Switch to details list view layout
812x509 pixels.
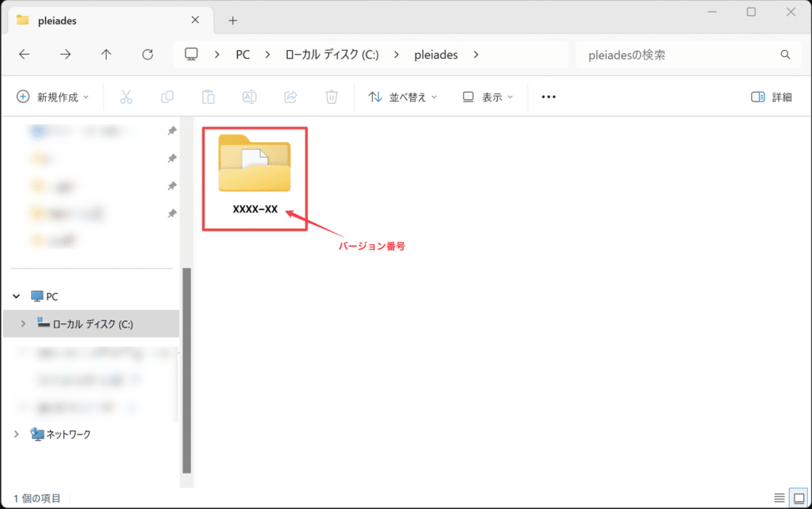(x=779, y=498)
